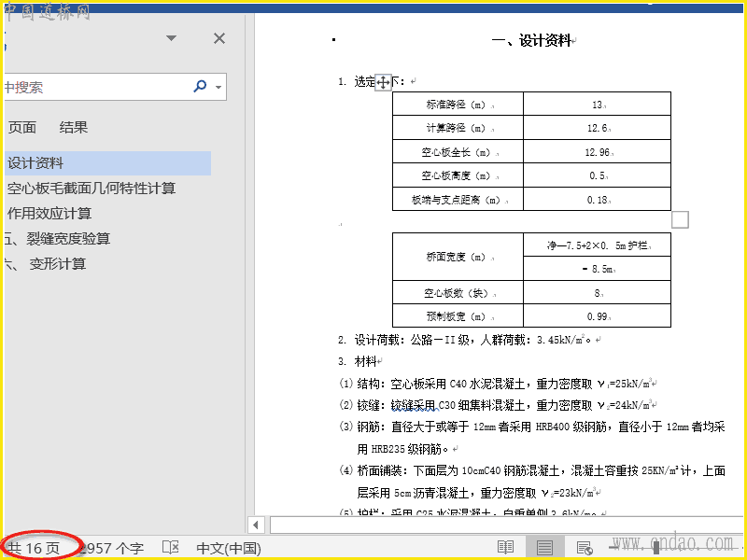Click the zoom slider handle
Image resolution: width=747 pixels, height=560 pixels.
(x=656, y=548)
